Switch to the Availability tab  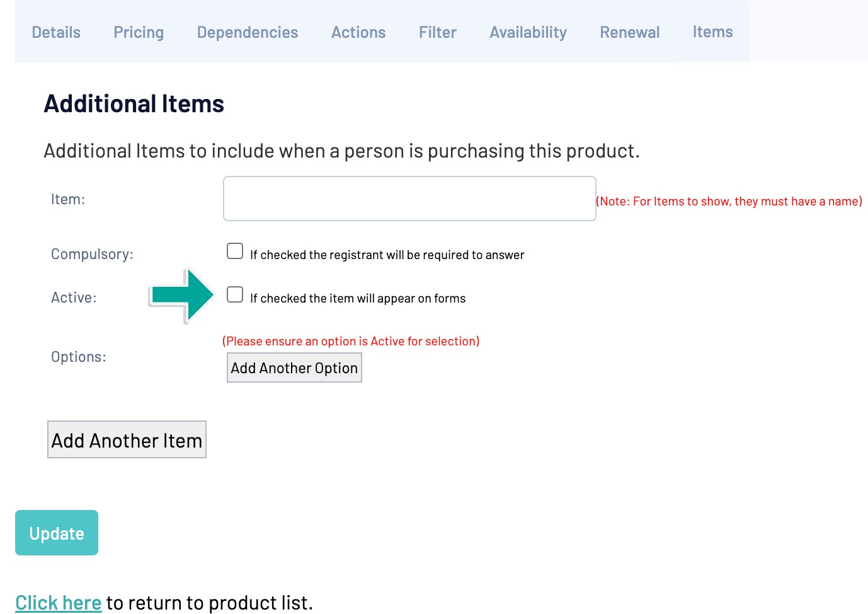528,32
